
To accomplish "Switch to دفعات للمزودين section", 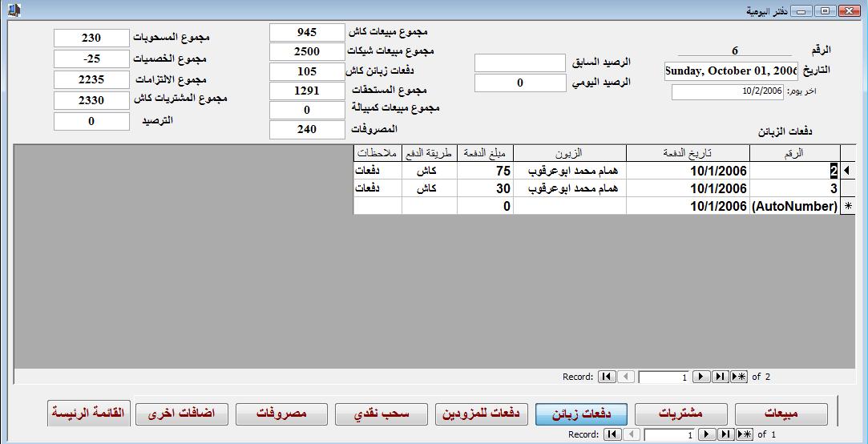I will [x=481, y=414].
